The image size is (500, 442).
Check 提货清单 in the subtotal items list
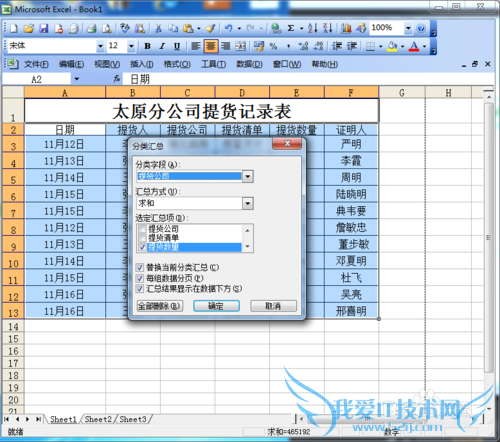coord(142,238)
